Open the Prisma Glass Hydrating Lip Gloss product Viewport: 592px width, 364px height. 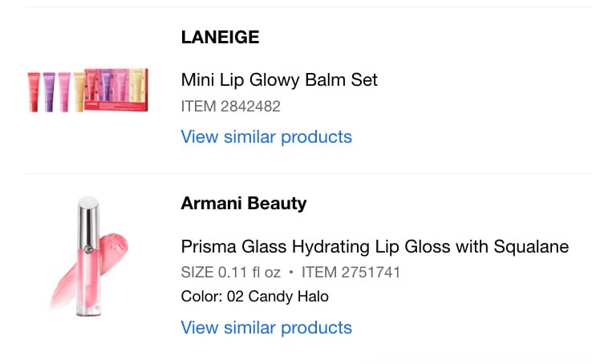(x=375, y=246)
